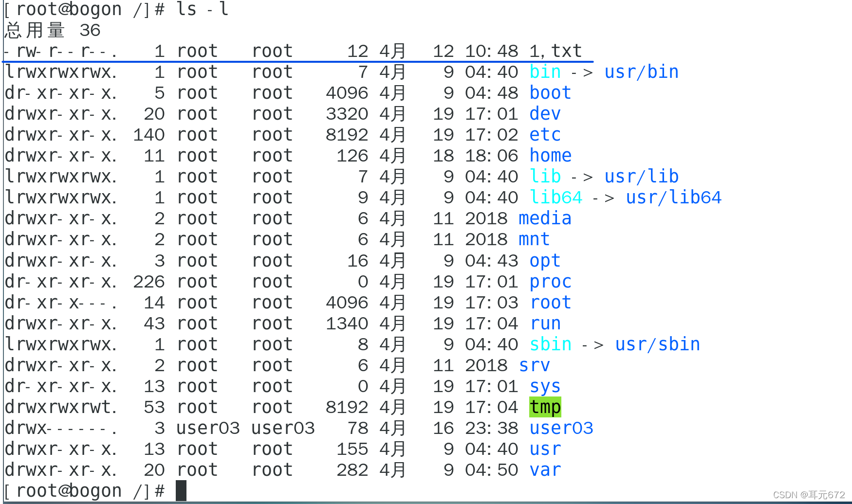
Task: Select the 3320 size value
Action: pyautogui.click(x=347, y=114)
